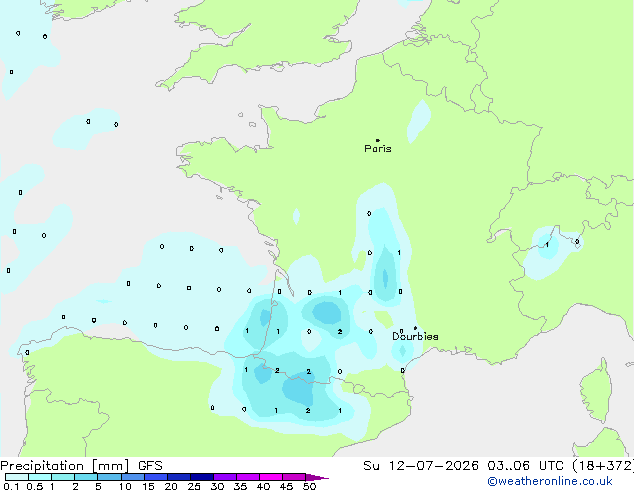The width and height of the screenshot is (634, 490).
Task: Click the Dourbies town label
Action: 415,336
